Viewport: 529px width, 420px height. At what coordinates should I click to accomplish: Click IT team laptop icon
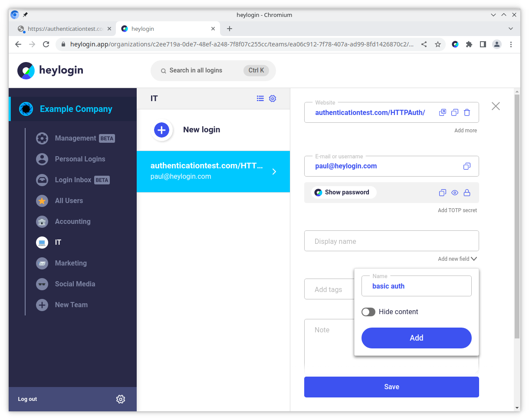point(42,243)
